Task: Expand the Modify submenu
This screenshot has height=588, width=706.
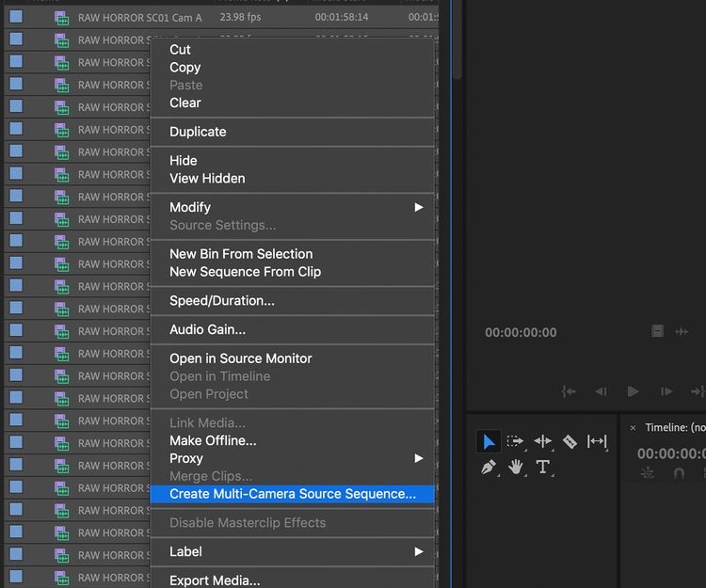Action: [292, 207]
